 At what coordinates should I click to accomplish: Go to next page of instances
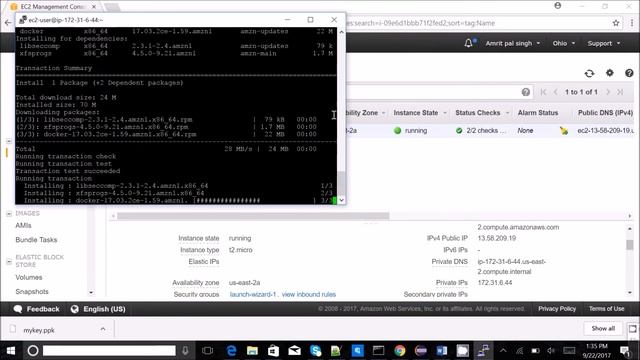pyautogui.click(x=608, y=92)
